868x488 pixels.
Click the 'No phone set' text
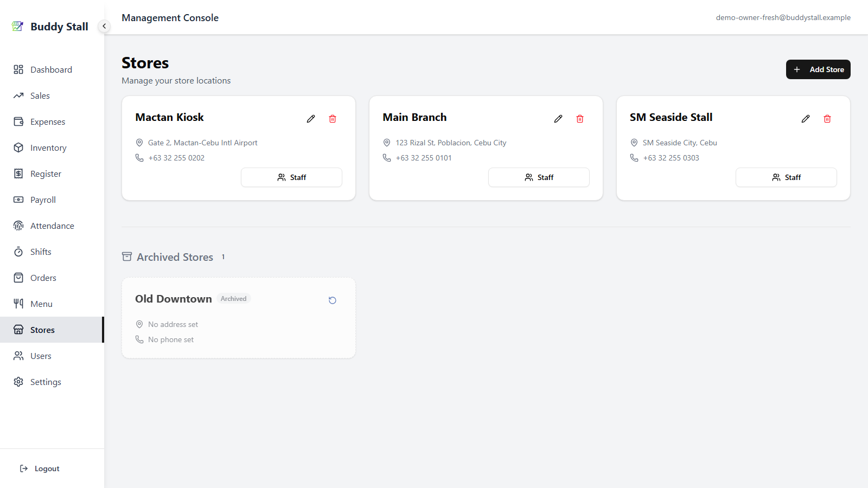(171, 339)
